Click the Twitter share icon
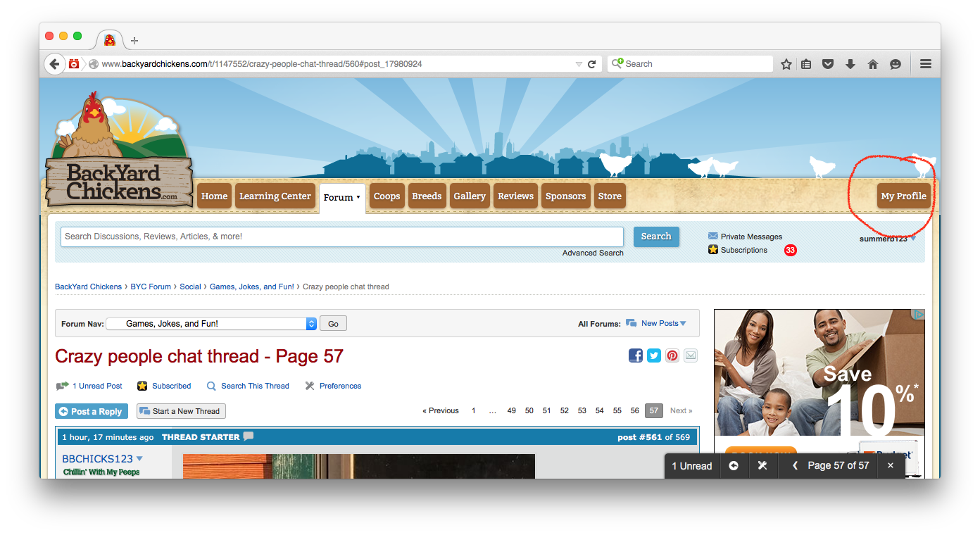Image resolution: width=980 pixels, height=535 pixels. tap(654, 355)
